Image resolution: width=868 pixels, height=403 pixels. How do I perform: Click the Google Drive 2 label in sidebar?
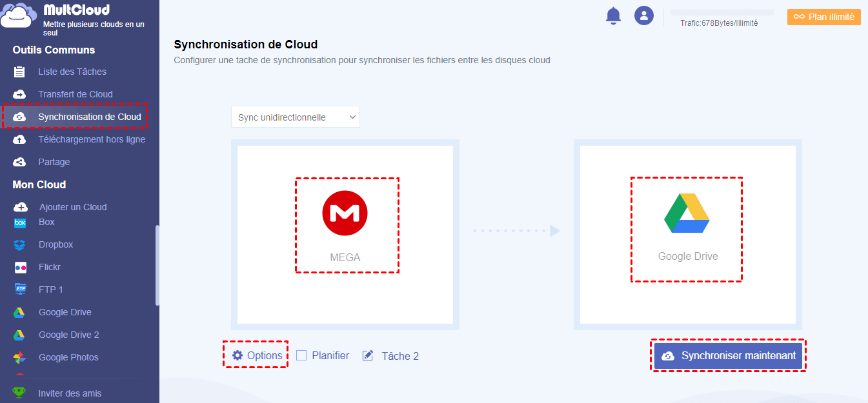69,335
